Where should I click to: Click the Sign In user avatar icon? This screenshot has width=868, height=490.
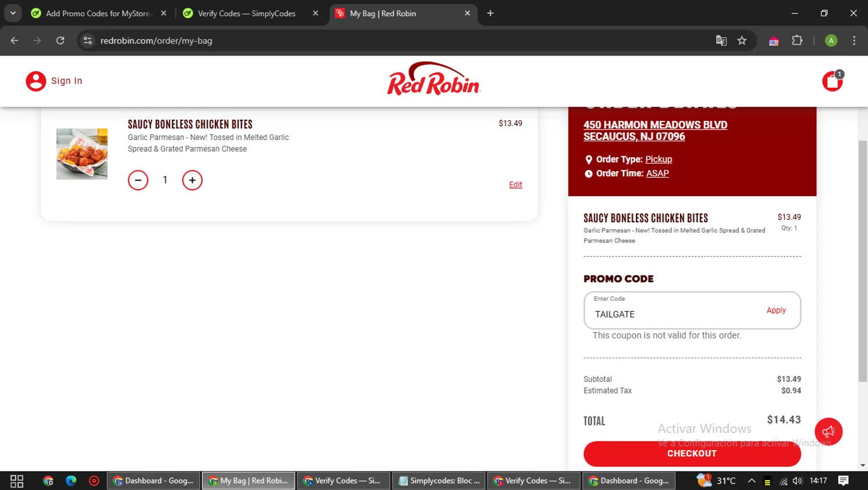pyautogui.click(x=36, y=81)
